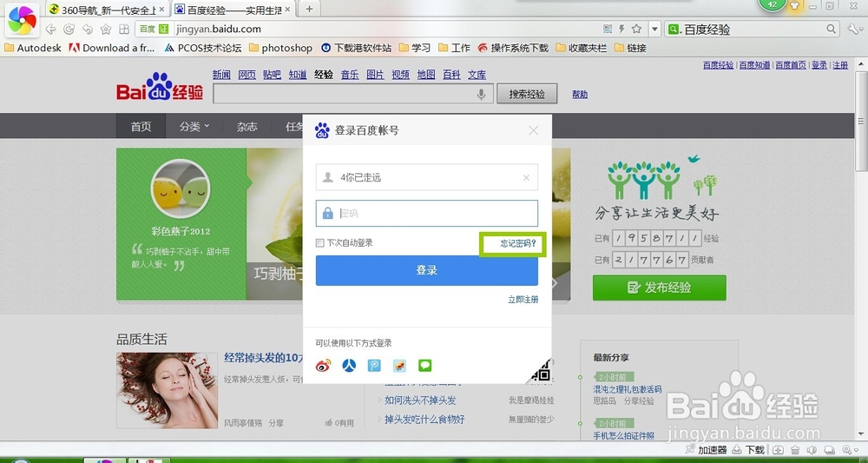
Task: Toggle the sound speaker icon in status bar
Action: click(x=812, y=450)
